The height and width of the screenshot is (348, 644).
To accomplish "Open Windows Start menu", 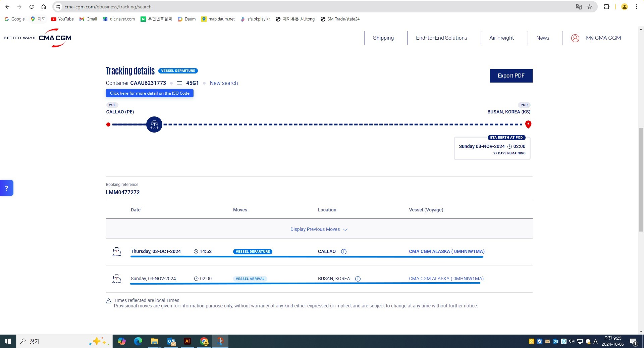I will (8, 341).
